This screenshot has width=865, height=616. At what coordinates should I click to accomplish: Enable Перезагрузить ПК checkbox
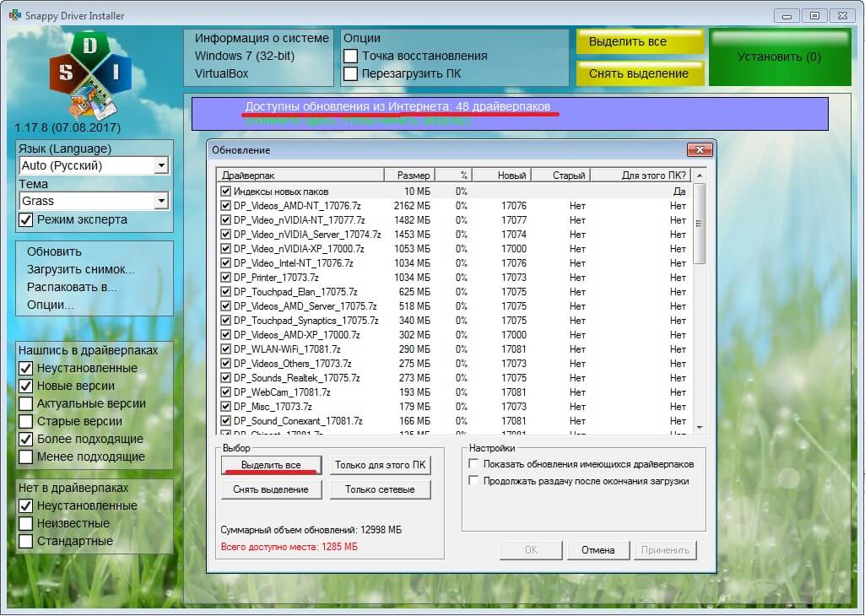tap(350, 74)
